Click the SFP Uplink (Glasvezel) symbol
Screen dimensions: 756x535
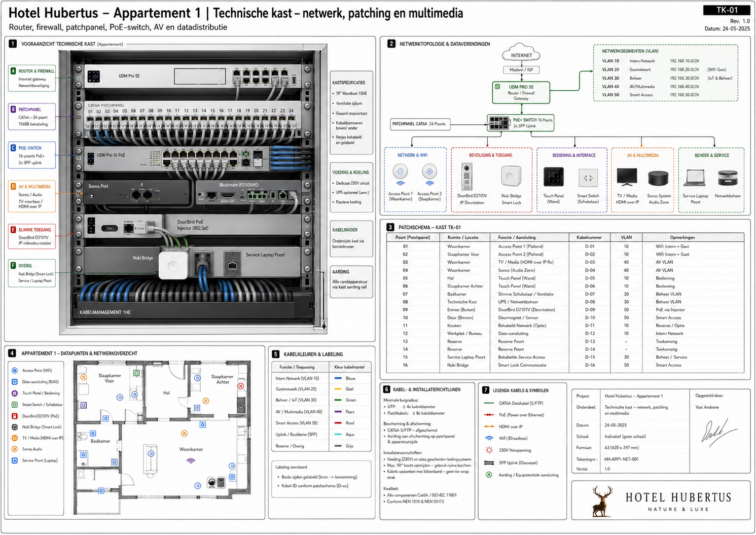click(x=489, y=462)
